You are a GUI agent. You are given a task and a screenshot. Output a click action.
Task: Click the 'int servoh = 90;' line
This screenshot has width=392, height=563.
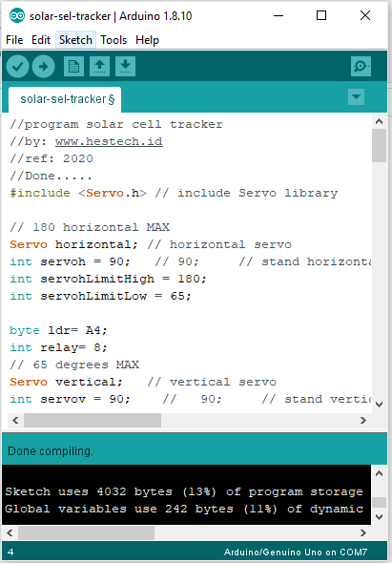tap(190, 261)
